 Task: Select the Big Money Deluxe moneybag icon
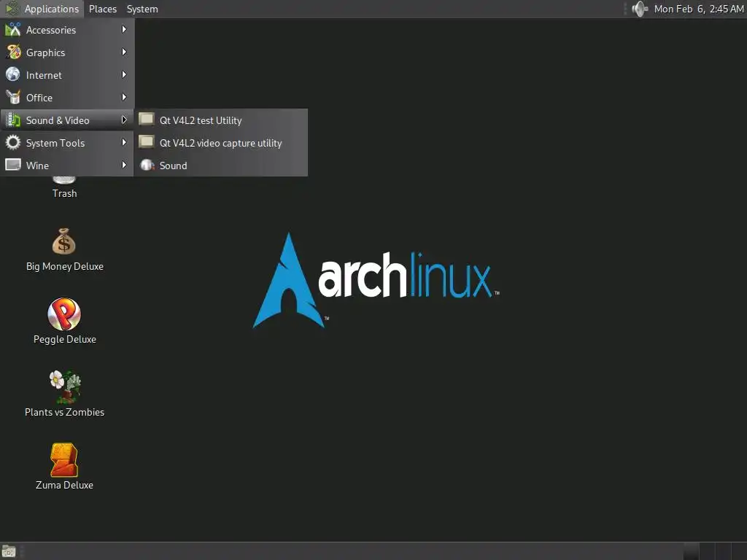click(64, 241)
